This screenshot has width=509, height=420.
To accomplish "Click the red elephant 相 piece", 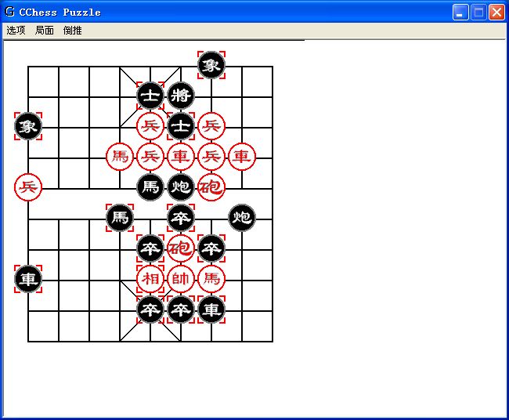I will (150, 278).
